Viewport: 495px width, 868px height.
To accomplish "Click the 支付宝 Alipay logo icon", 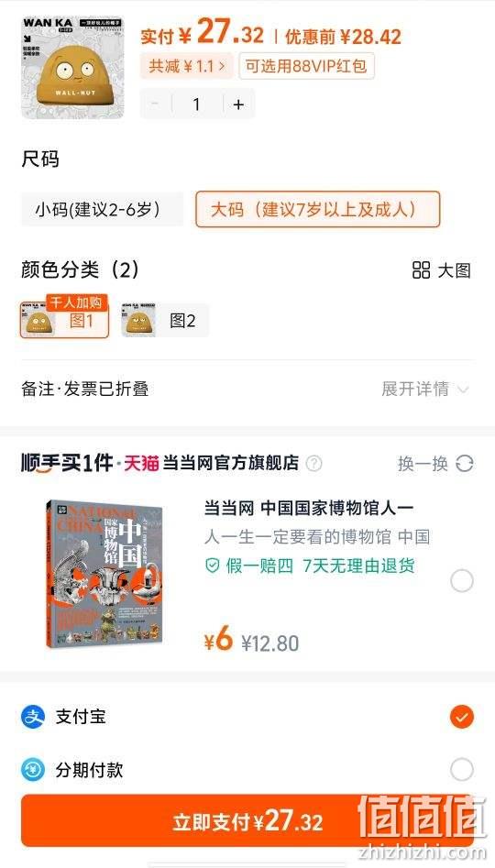I will [x=33, y=717].
